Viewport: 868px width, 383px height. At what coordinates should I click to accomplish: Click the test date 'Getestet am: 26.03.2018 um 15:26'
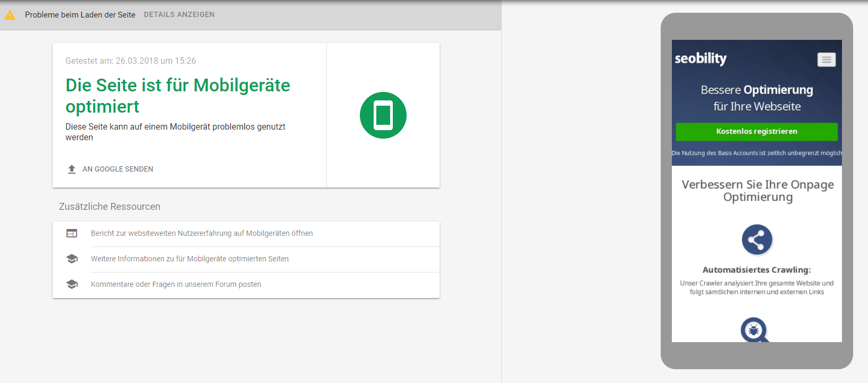pyautogui.click(x=131, y=61)
